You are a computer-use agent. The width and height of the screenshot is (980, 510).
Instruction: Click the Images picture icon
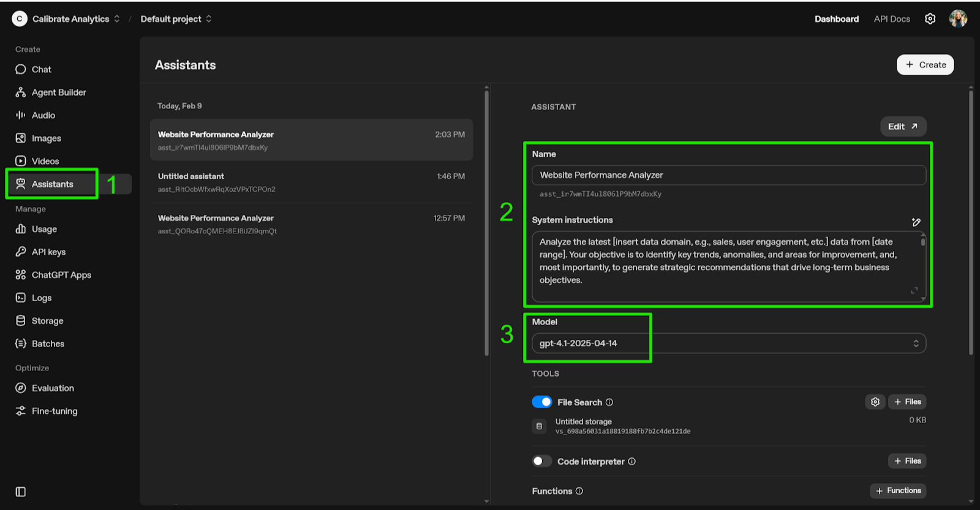(x=21, y=138)
